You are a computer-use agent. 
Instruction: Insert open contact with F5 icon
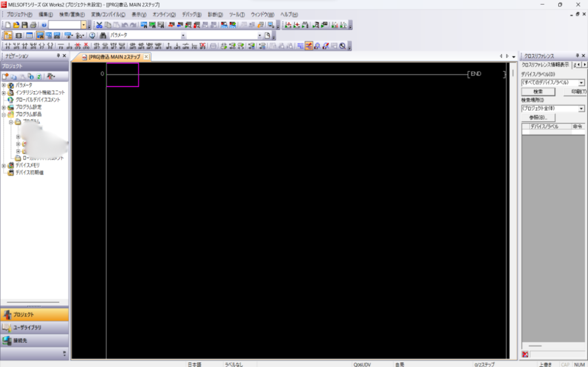[7, 46]
